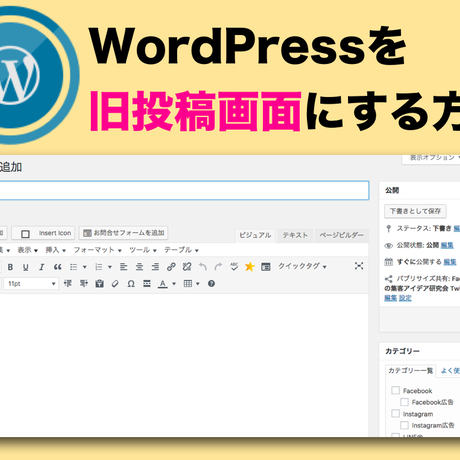The image size is (460, 460).
Task: Open the ツール menu
Action: click(143, 250)
